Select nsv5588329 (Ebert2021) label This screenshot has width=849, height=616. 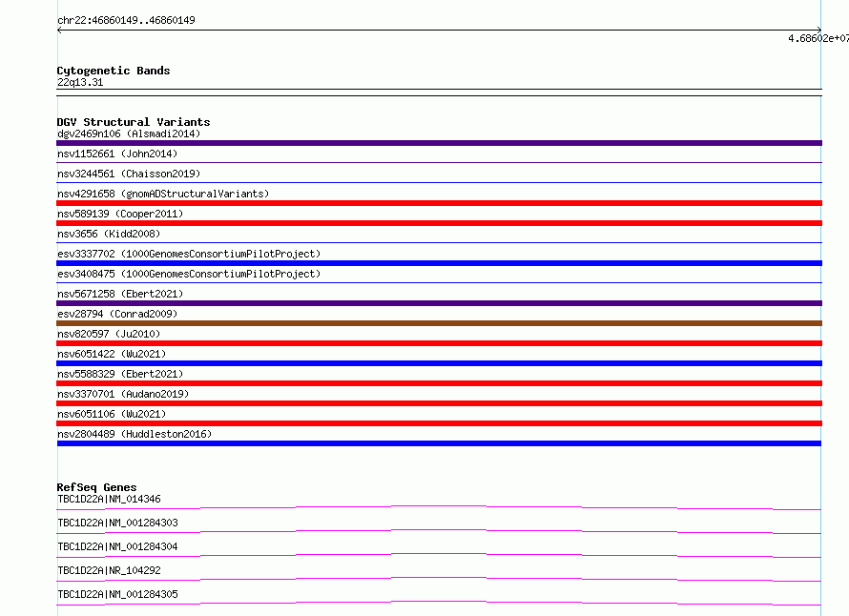tap(120, 374)
